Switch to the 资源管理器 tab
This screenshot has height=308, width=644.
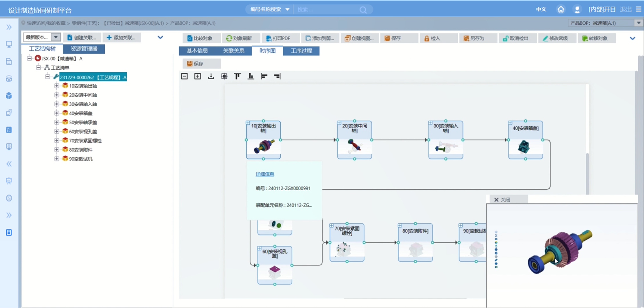(84, 49)
